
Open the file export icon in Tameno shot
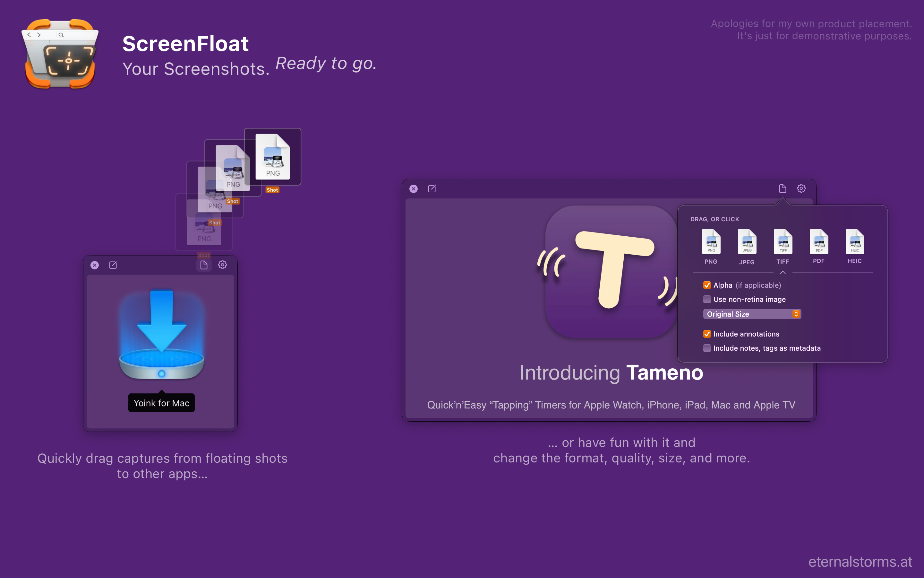[782, 188]
